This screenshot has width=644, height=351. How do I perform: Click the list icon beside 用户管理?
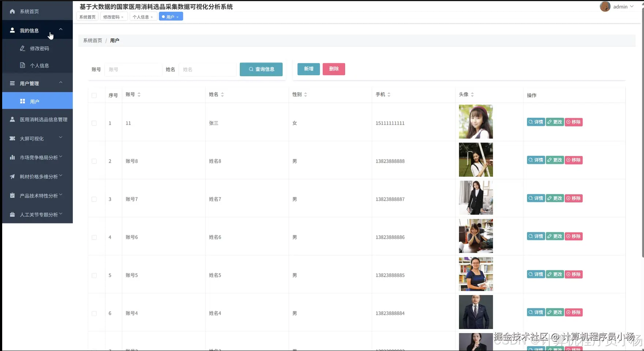point(12,83)
